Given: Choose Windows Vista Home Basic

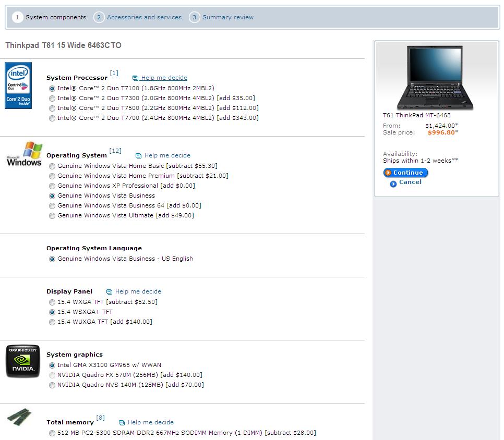Looking at the screenshot, I should 52,166.
